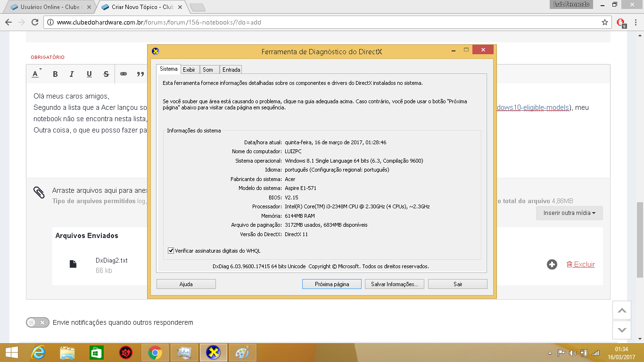Click the plus icon next to Excluir
Screen dimensions: 644x362
552,264
